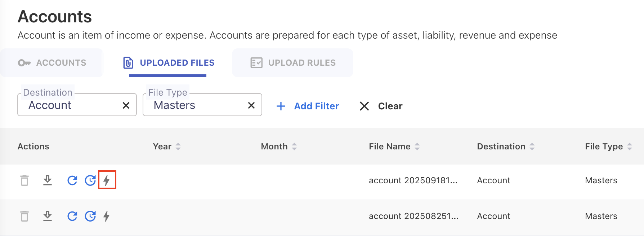Select the Uploaded Files tab
This screenshot has width=644, height=236.
(x=168, y=63)
